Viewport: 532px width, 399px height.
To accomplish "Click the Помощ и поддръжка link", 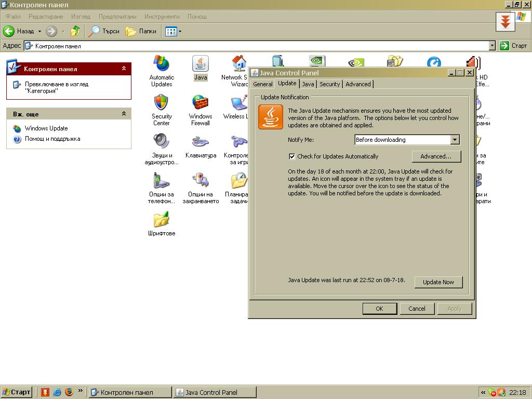I will coord(52,139).
